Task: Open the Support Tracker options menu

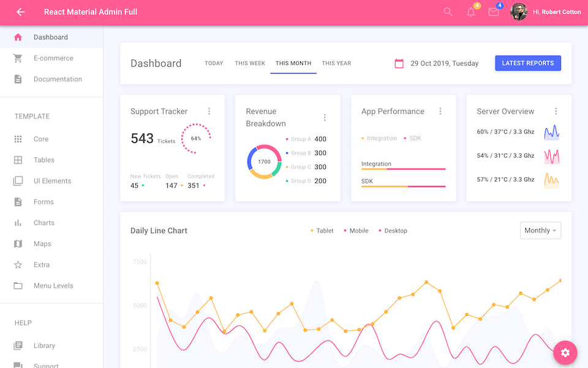Action: pos(209,111)
